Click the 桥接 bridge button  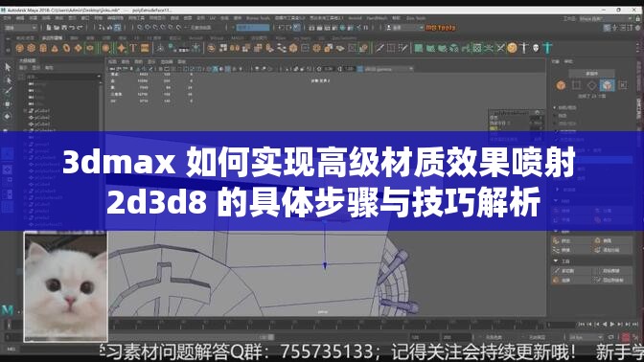(x=571, y=250)
